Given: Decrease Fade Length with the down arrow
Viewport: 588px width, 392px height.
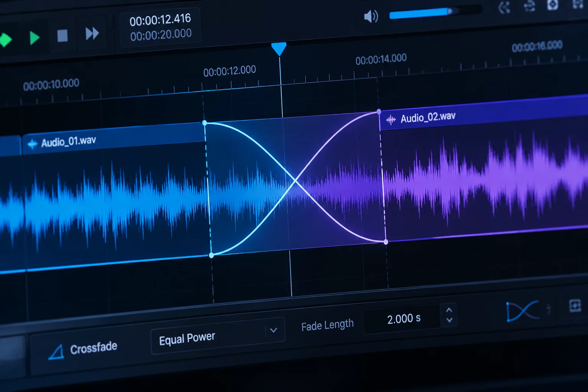Looking at the screenshot, I should [x=449, y=320].
